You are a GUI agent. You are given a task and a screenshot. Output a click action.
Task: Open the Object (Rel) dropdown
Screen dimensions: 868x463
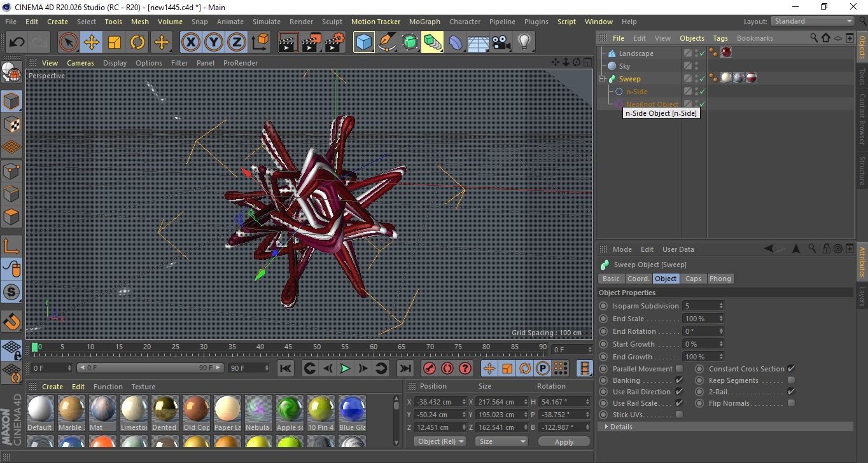tap(439, 441)
